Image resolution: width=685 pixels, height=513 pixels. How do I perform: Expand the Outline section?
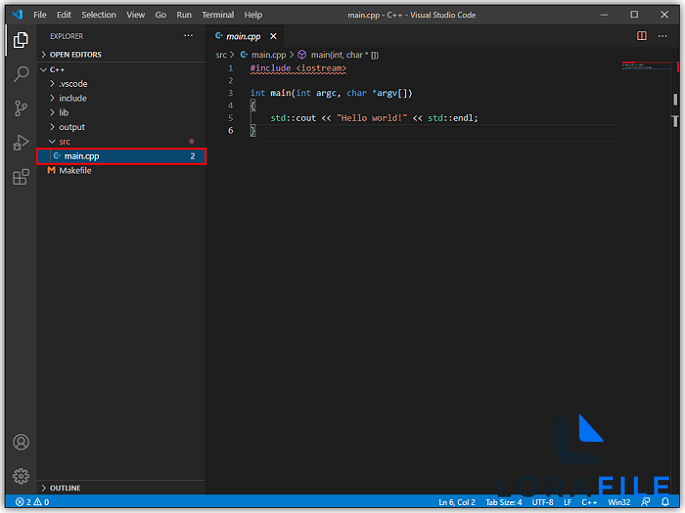pyautogui.click(x=121, y=488)
